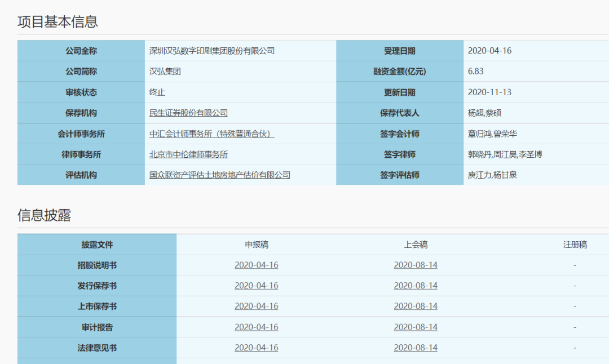Click the 律师事务所 label cell
This screenshot has width=609, height=364.
coord(81,154)
